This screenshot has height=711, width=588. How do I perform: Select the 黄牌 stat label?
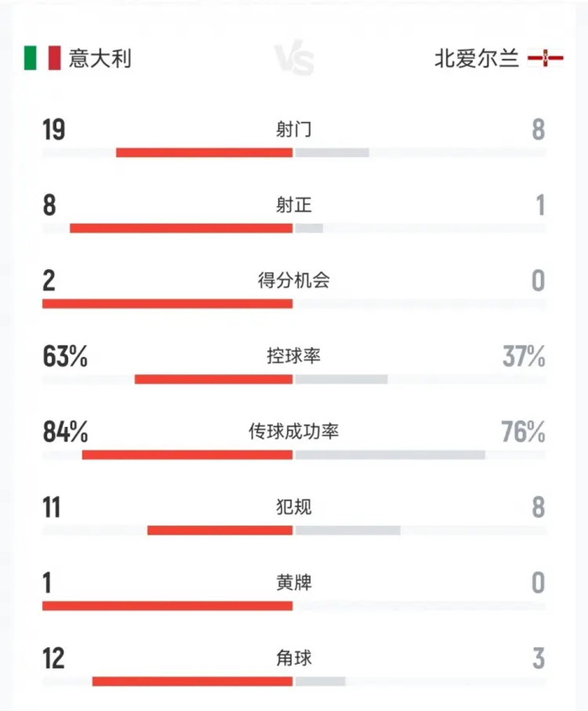click(x=294, y=582)
